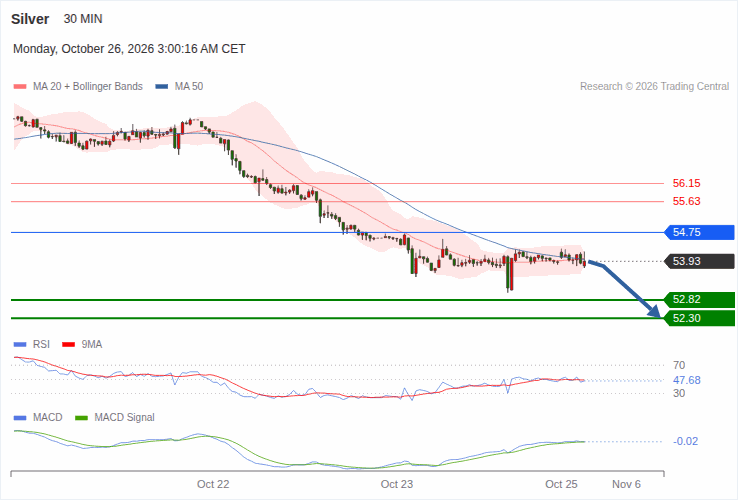This screenshot has height=500, width=738.
Task: Select the 'MA 50' legend label
Action: click(x=189, y=87)
